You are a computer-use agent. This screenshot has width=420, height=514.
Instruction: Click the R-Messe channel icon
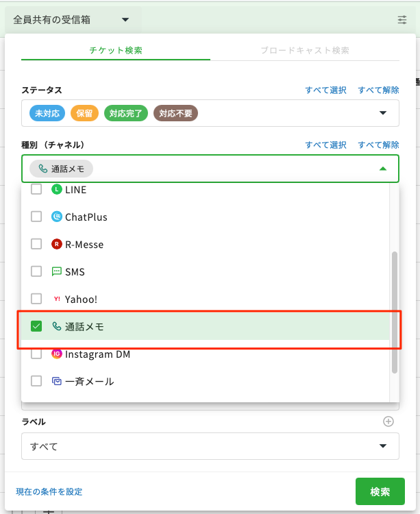57,244
